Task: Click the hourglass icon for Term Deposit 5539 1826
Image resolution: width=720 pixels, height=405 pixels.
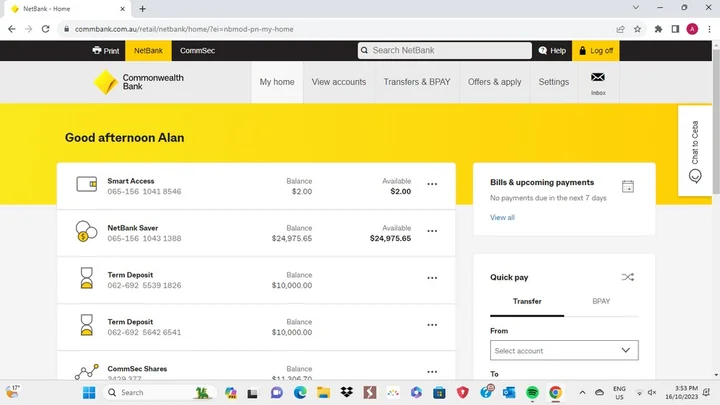Action: point(86,278)
